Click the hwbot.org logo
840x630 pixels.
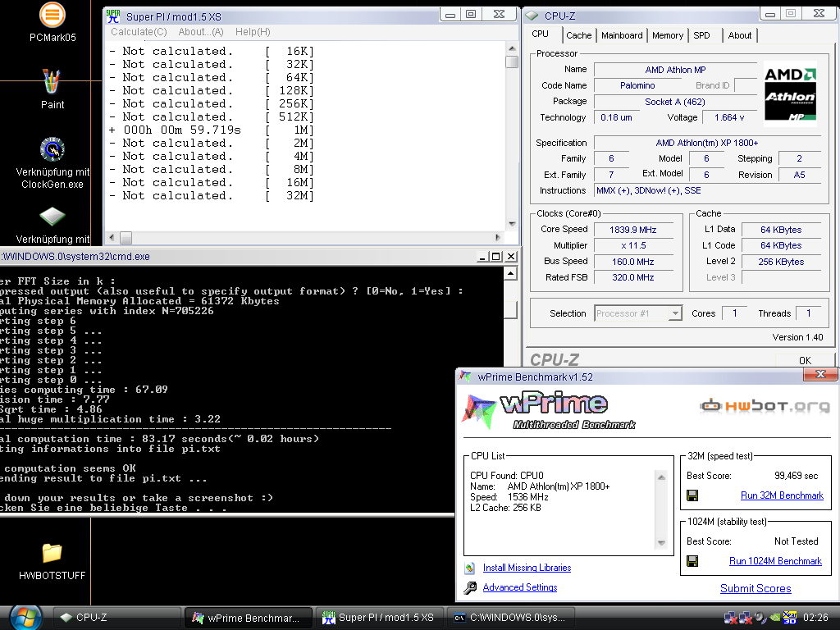click(765, 406)
